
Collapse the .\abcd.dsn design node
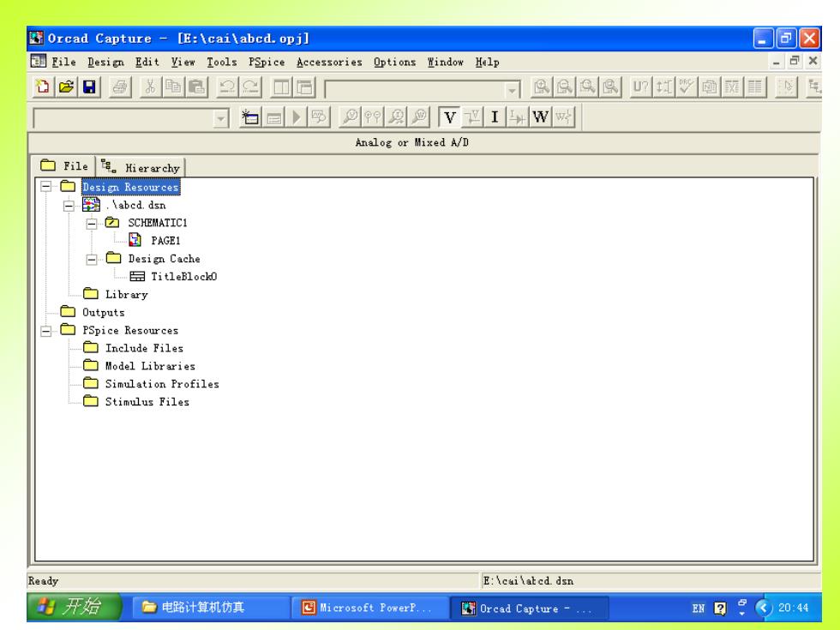click(x=69, y=206)
